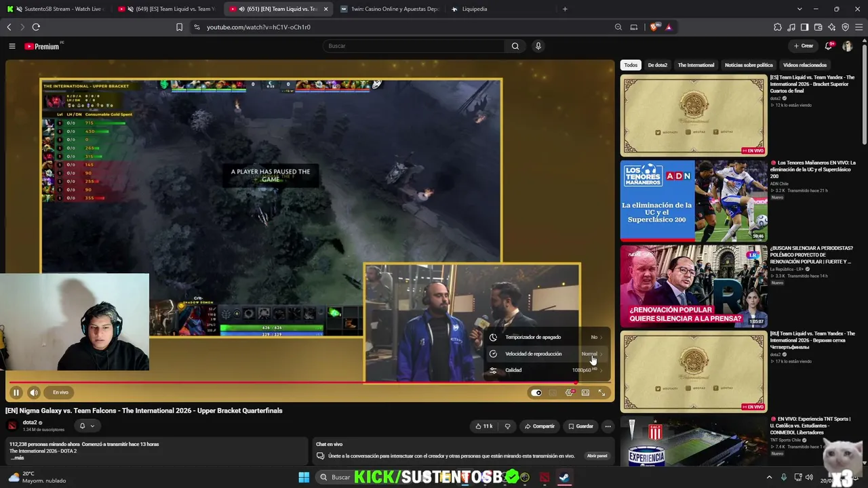This screenshot has width=868, height=488.
Task: Open the Windows Start menu
Action: (x=304, y=477)
